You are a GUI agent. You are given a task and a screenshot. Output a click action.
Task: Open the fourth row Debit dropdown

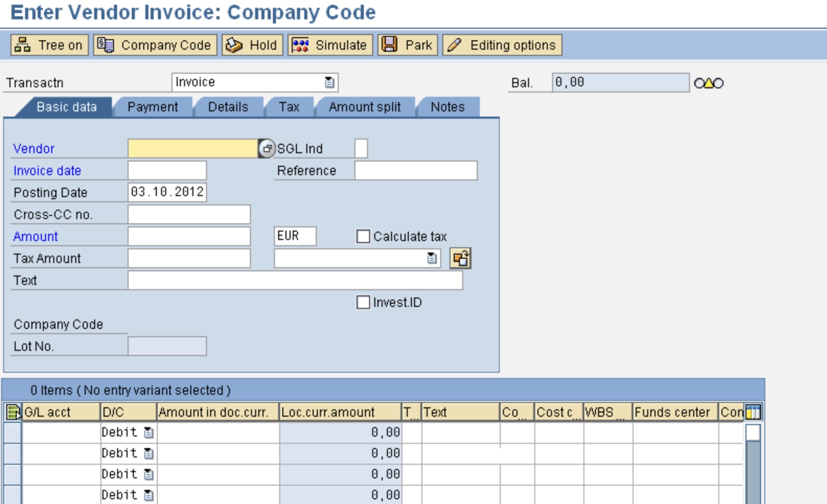tap(148, 495)
